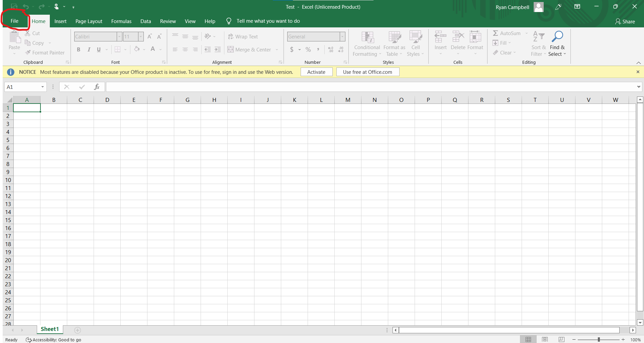644x343 pixels.
Task: Toggle Top Align
Action: [175, 36]
